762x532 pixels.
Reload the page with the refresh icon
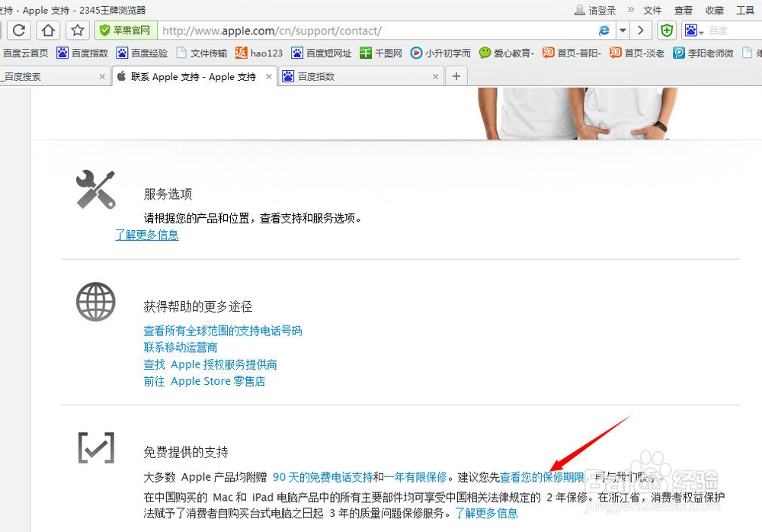click(19, 30)
